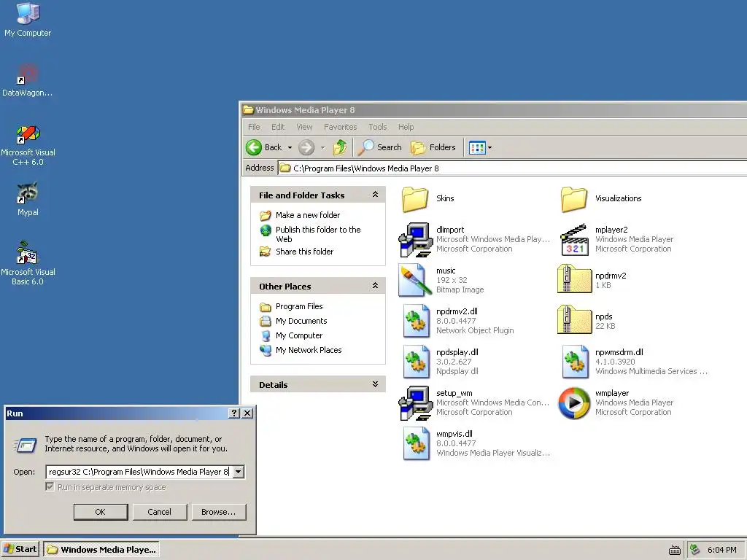Viewport: 747px width, 560px height.
Task: Click the Views toolbar icon
Action: [477, 147]
